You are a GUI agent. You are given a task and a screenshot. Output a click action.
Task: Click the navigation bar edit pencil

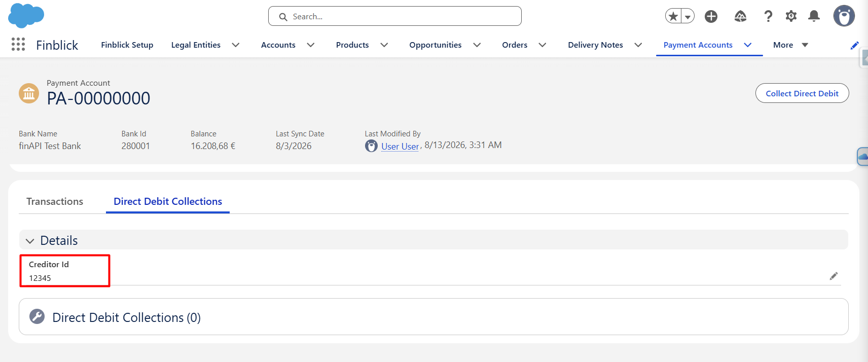[854, 46]
